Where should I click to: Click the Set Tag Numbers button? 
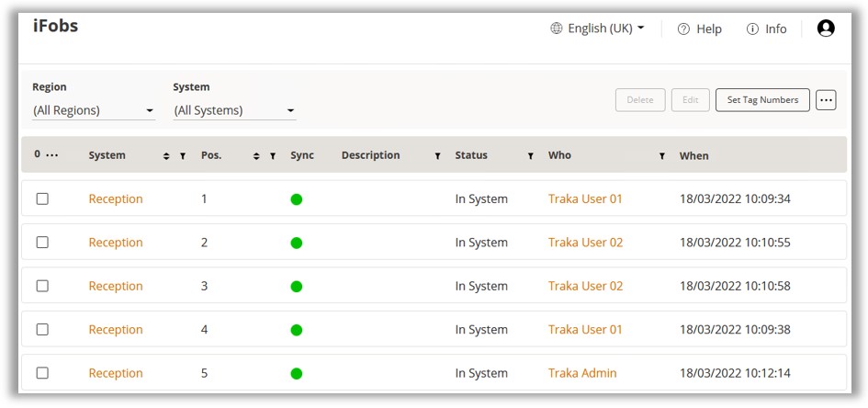tap(761, 100)
